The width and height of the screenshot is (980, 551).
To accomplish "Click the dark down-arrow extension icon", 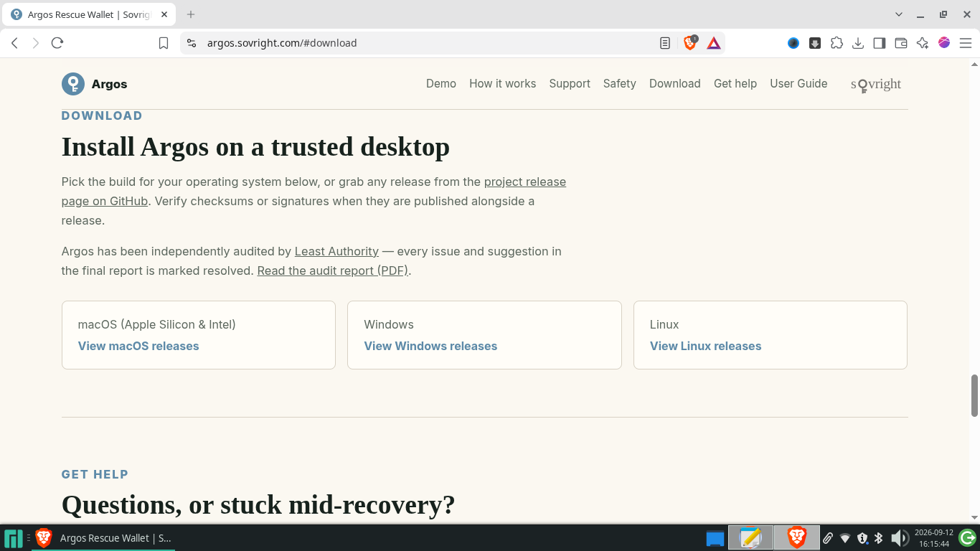I will click(815, 43).
